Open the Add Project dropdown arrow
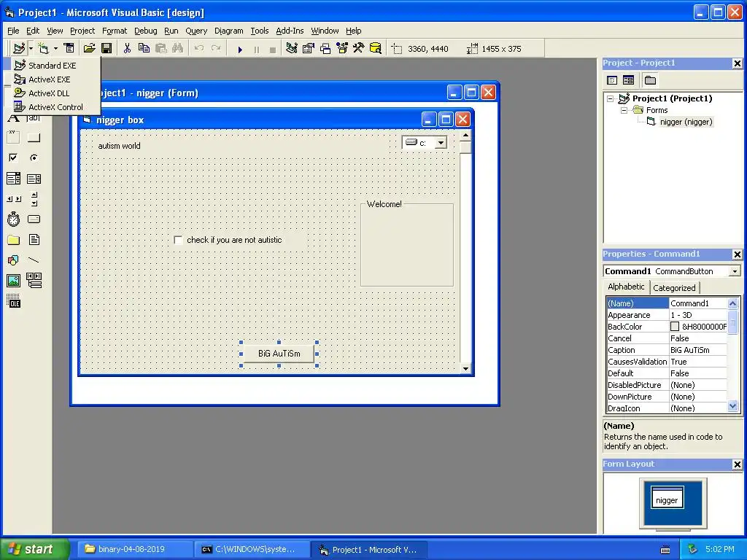 click(x=31, y=48)
